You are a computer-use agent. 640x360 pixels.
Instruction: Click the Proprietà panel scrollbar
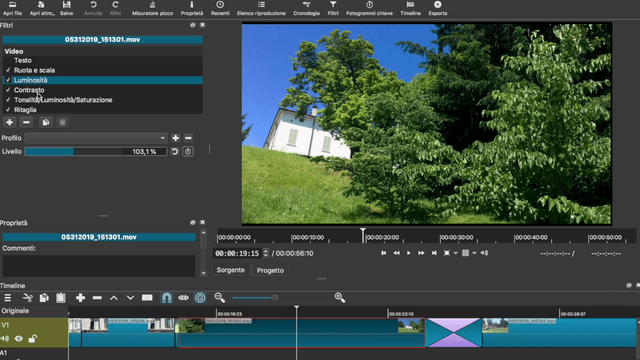tap(203, 253)
